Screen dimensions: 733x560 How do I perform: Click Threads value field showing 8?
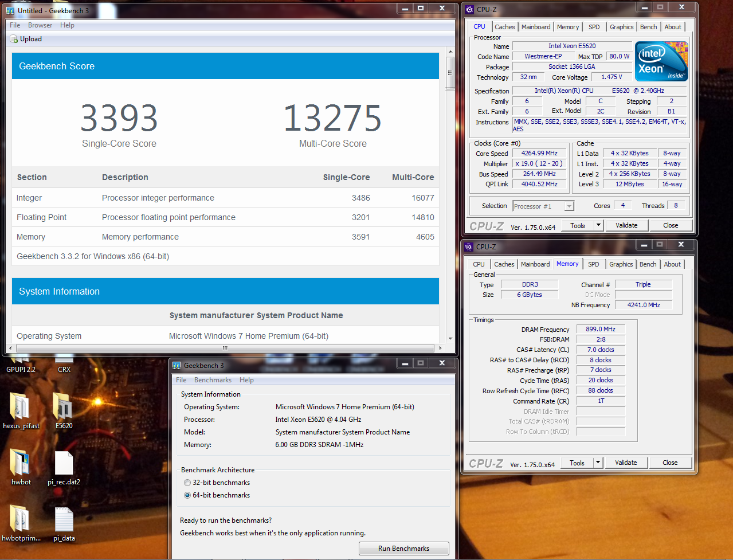676,205
